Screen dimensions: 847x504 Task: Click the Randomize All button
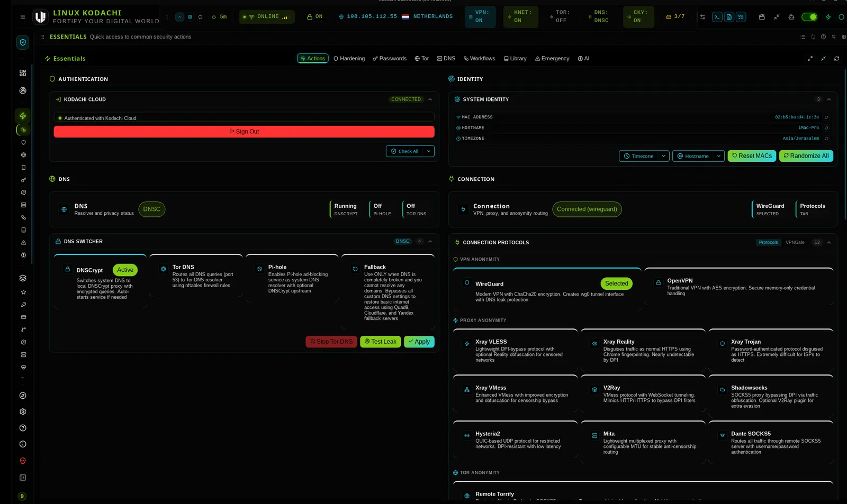(x=806, y=156)
